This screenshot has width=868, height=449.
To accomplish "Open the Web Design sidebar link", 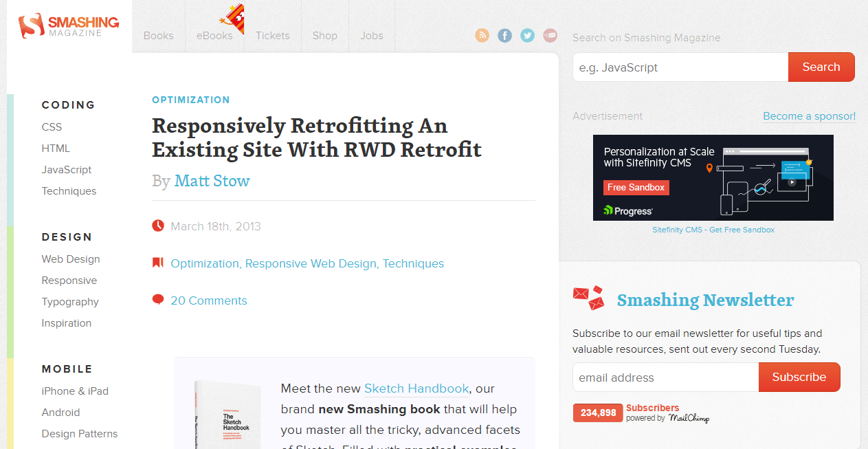I will [71, 259].
